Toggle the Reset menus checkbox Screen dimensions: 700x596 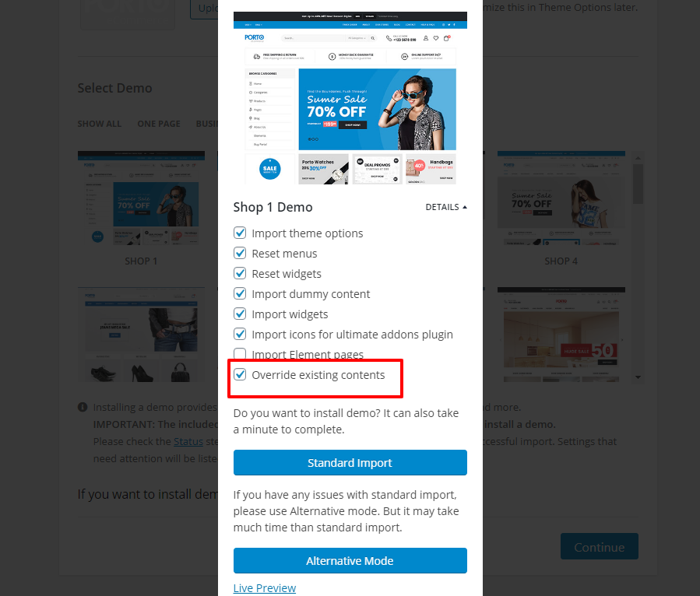coord(240,253)
